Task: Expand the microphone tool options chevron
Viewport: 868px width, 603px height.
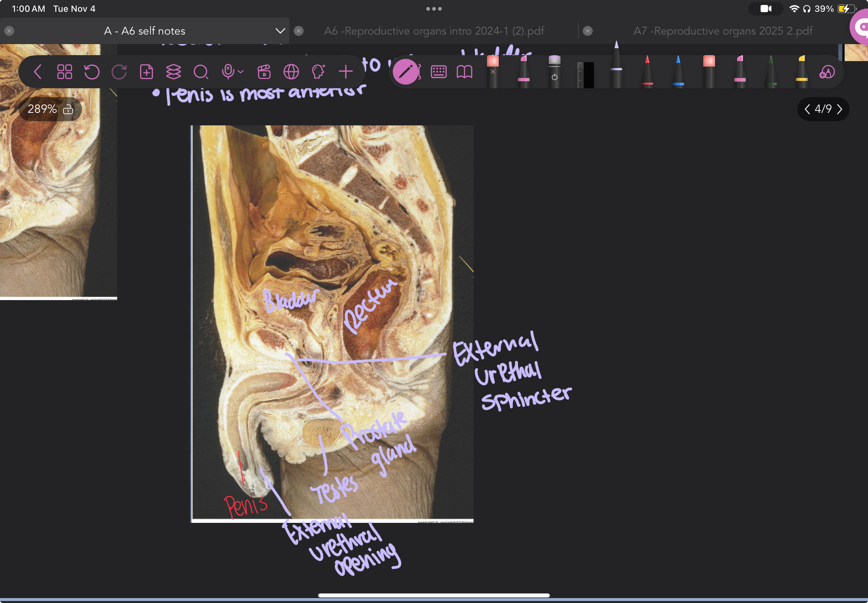Action: (x=241, y=72)
